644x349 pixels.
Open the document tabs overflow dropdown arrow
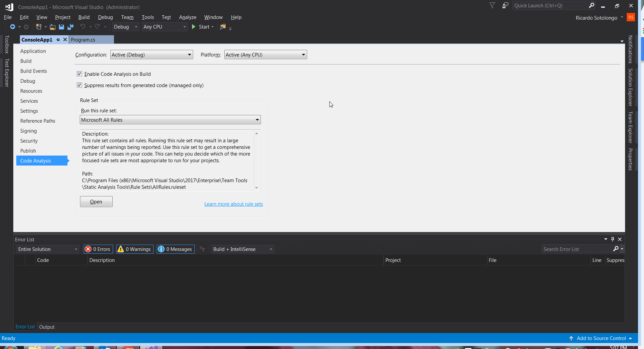point(622,41)
